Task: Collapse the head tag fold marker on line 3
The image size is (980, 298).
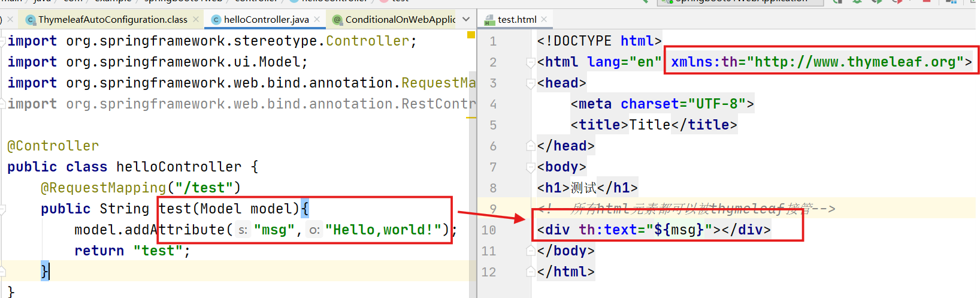Action: 531,83
